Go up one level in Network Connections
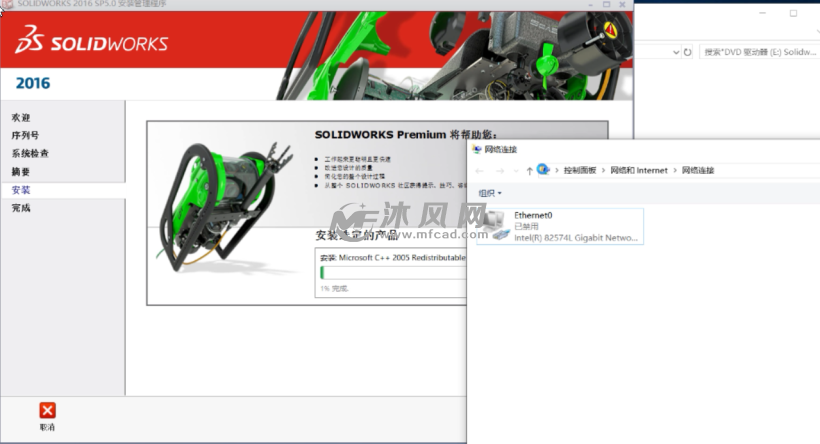820x444 pixels. (529, 170)
